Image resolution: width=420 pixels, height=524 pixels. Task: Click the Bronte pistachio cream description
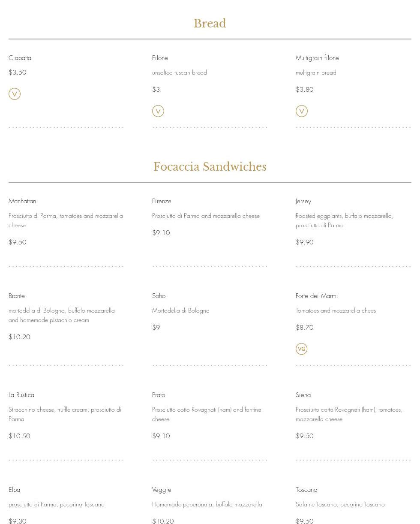coord(62,315)
